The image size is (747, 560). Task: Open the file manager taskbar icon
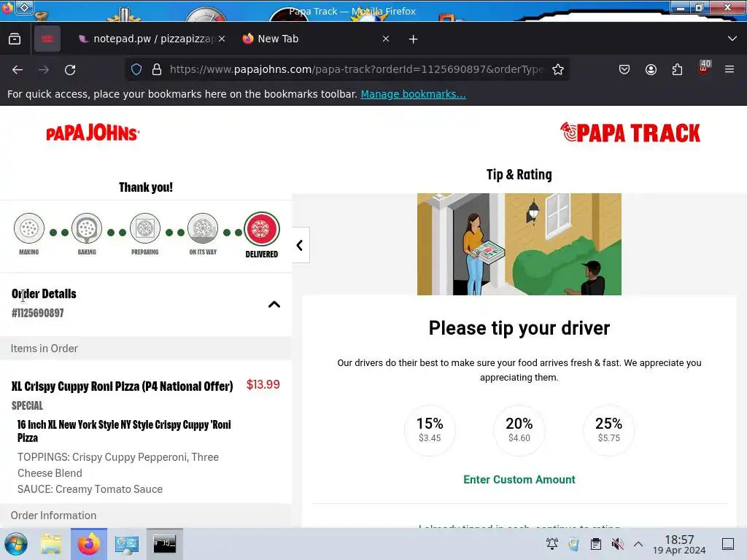tap(51, 544)
